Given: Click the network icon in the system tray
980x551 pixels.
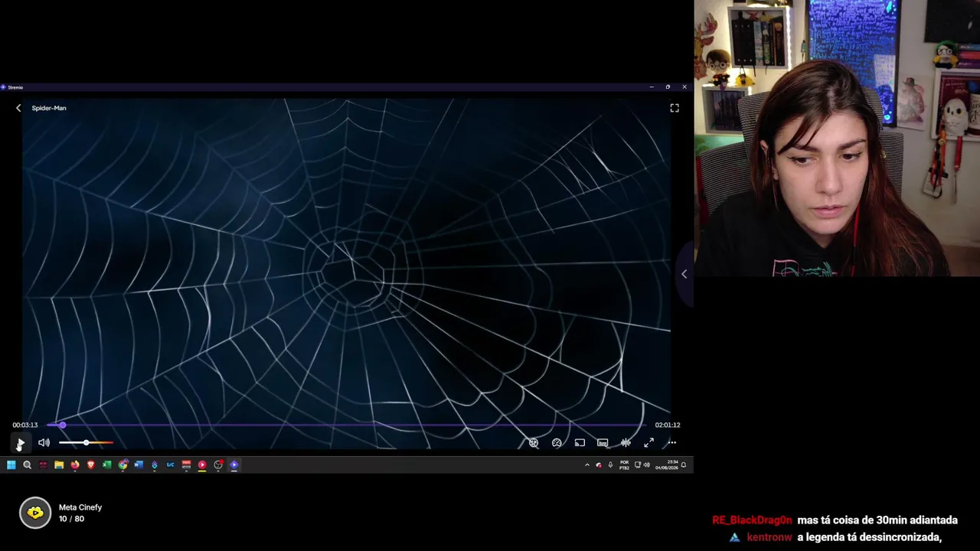Looking at the screenshot, I should [637, 465].
